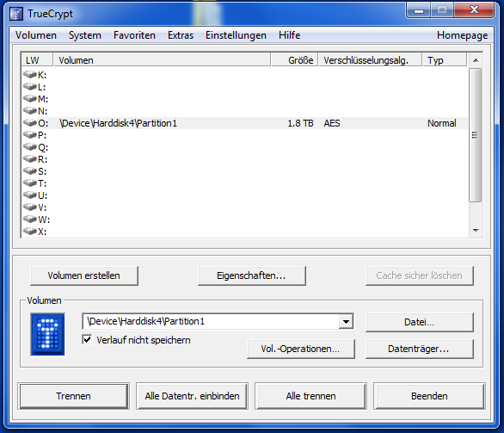Click the 'Beenden' button
The image size is (504, 433).
pyautogui.click(x=429, y=396)
